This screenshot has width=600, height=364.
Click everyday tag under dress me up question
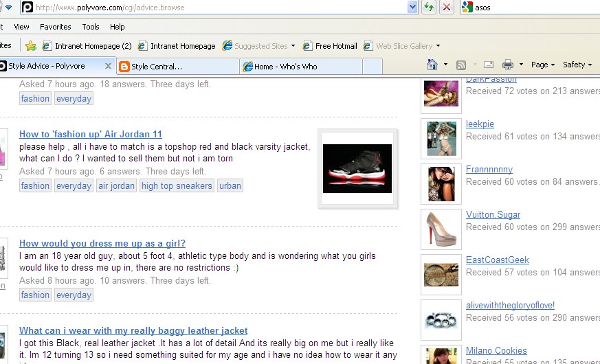(x=74, y=295)
